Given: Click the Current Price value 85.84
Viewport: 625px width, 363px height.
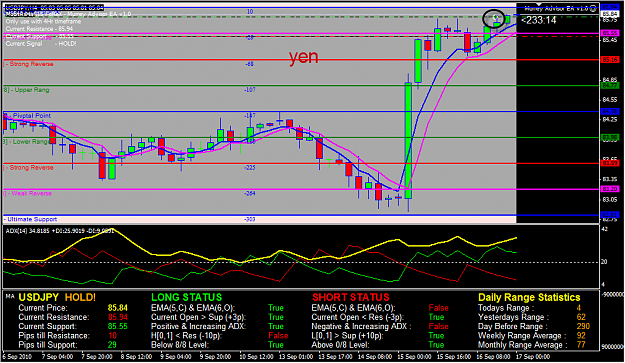Looking at the screenshot, I should 118,308.
